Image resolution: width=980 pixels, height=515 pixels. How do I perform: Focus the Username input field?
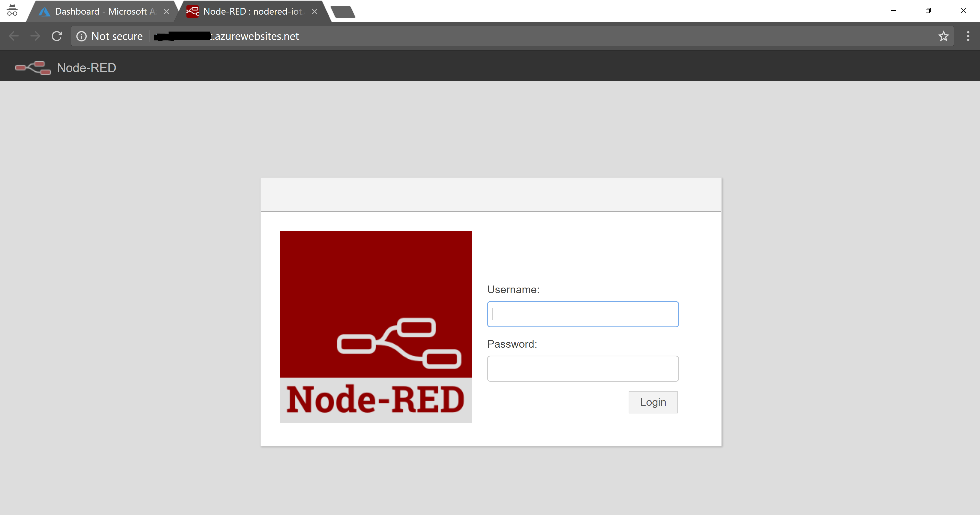[x=582, y=314]
